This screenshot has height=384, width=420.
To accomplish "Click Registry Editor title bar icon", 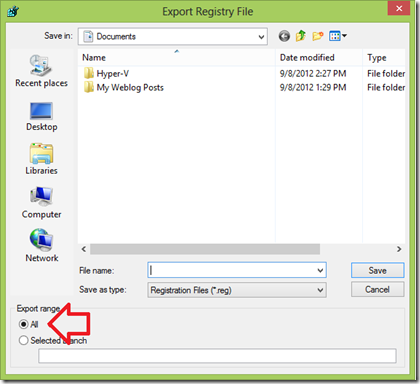I will 13,12.
